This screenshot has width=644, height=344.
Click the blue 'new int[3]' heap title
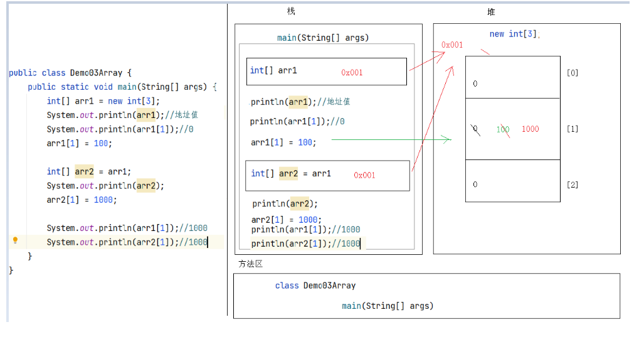pyautogui.click(x=513, y=34)
